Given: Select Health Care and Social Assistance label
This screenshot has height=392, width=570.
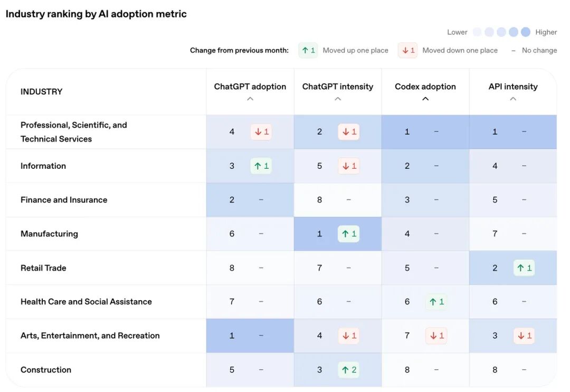Looking at the screenshot, I should click(x=86, y=302).
